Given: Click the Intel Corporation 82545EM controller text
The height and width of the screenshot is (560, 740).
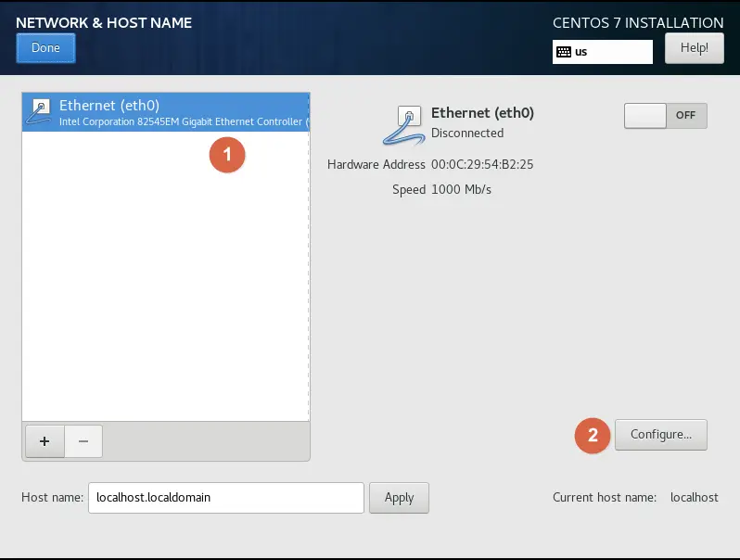Looking at the screenshot, I should [184, 121].
